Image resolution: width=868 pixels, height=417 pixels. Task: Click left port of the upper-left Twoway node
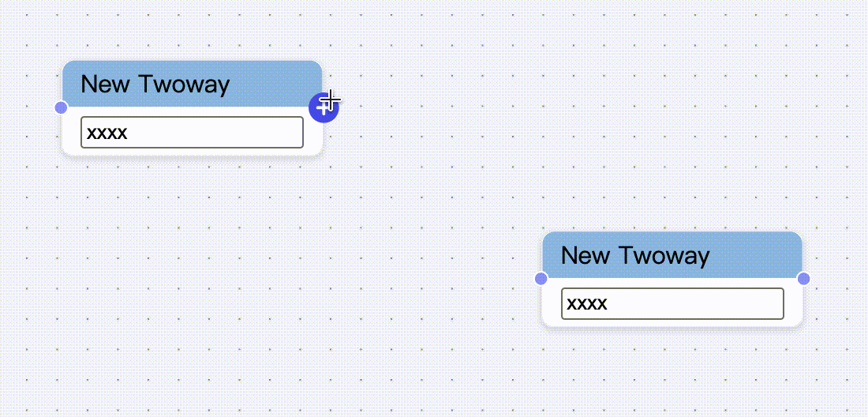click(62, 107)
